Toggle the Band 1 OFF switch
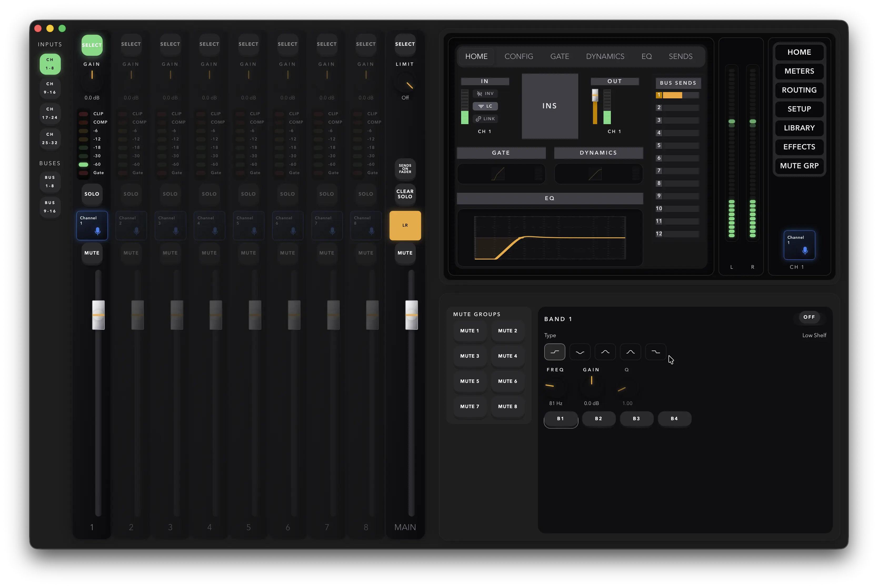The height and width of the screenshot is (588, 878). [x=809, y=317]
